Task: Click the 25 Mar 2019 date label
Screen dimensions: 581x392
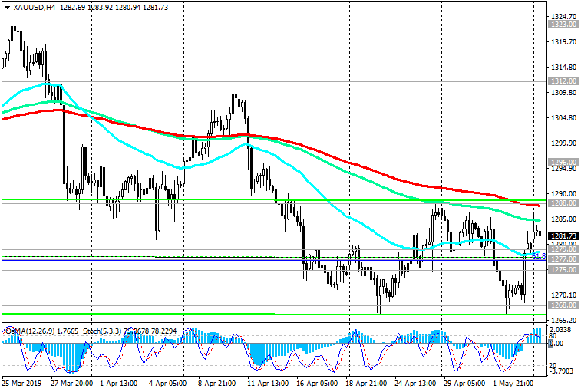Action: tap(21, 382)
